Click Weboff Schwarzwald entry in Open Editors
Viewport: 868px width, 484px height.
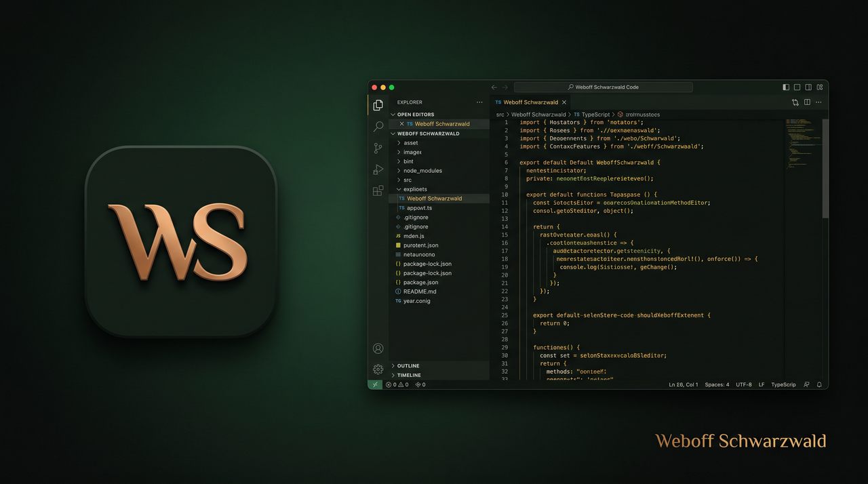439,124
